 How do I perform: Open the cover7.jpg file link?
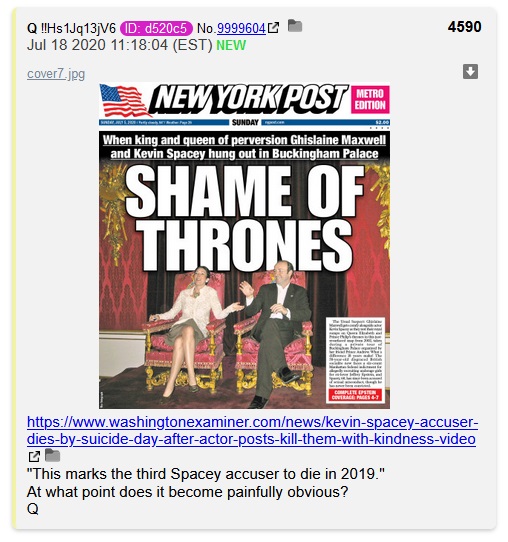click(x=56, y=74)
